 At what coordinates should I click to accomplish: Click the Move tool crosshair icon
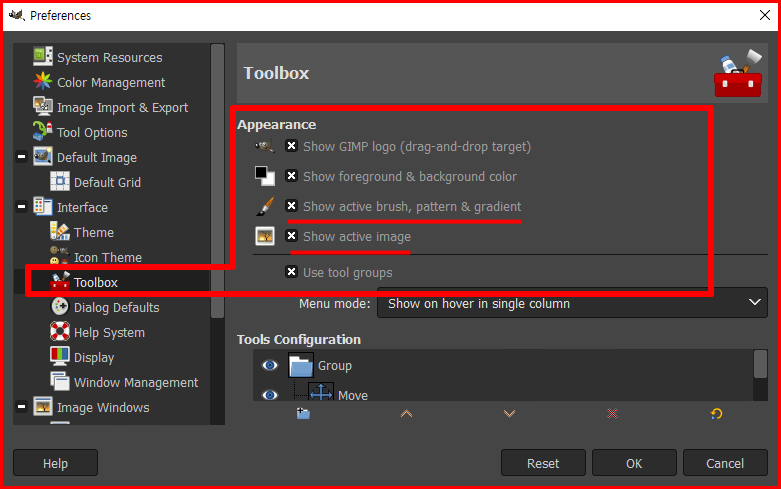(x=321, y=392)
